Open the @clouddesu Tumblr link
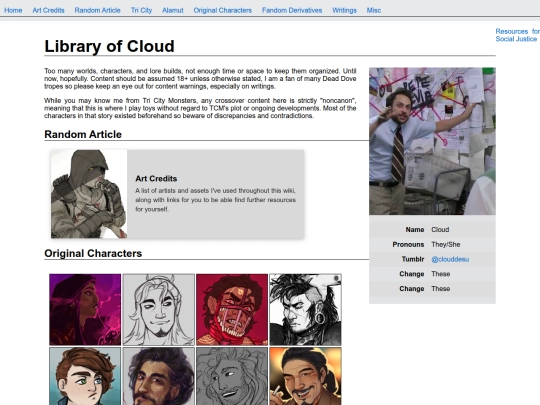 tap(450, 259)
